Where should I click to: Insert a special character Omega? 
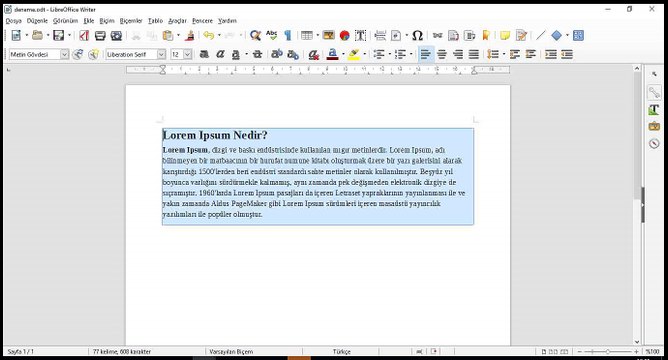418,35
